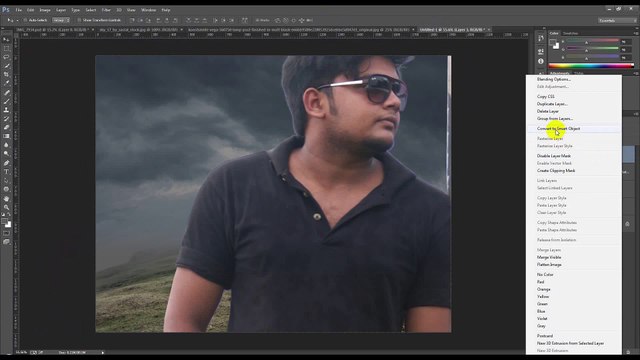Select the Horizontal Type tool
Screen dimensions: 640x360
6,172
